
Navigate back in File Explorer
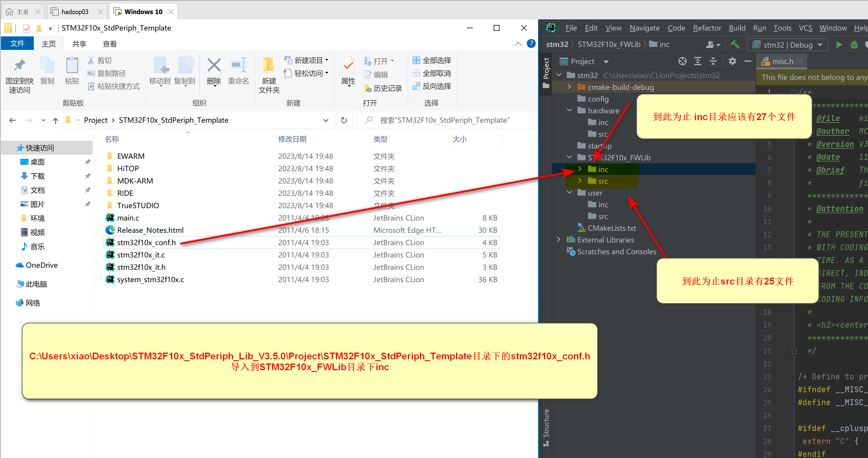click(12, 120)
